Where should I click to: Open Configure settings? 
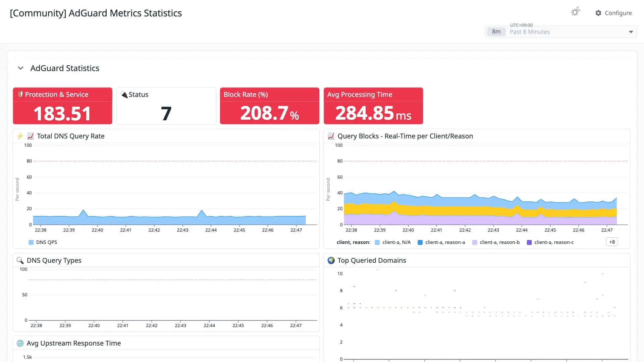point(613,13)
